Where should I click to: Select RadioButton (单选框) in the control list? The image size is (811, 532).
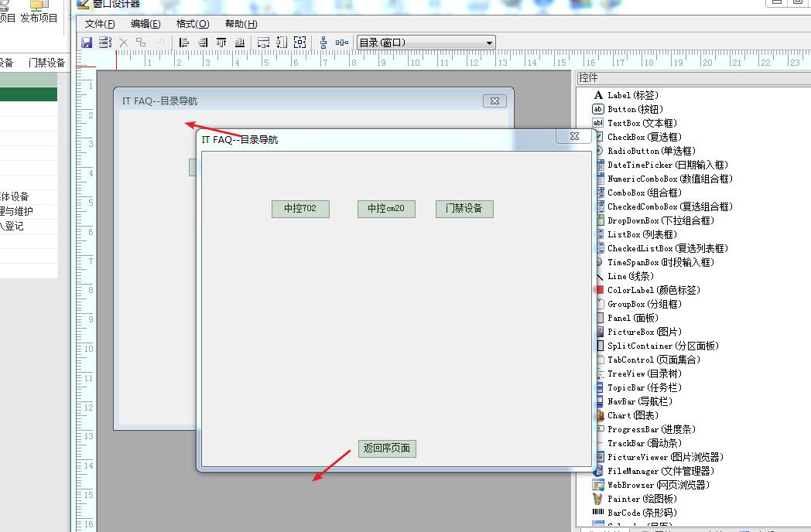(x=651, y=151)
